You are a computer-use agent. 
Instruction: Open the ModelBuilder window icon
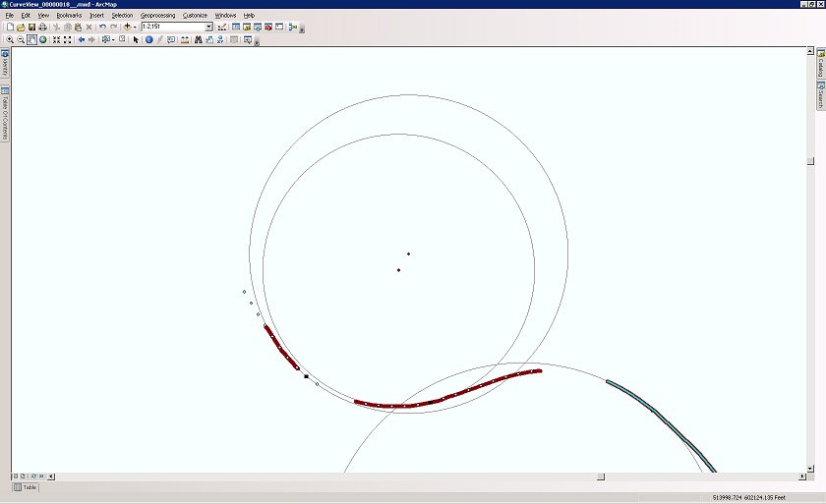[293, 27]
